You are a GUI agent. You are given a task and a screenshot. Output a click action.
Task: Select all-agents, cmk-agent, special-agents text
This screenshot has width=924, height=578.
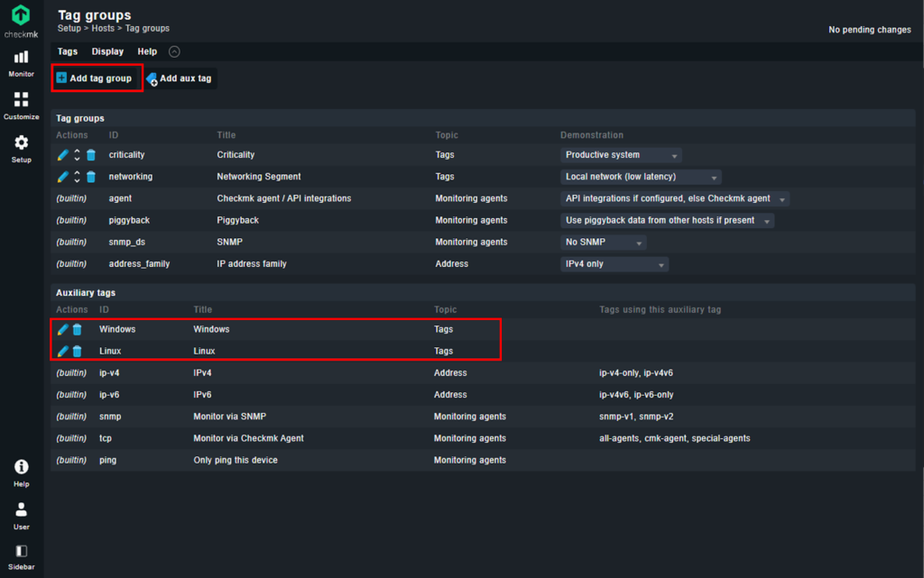[675, 438]
